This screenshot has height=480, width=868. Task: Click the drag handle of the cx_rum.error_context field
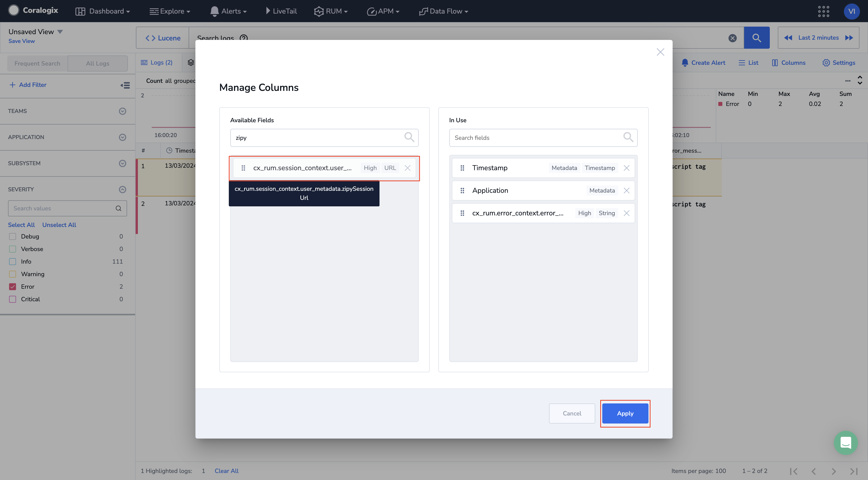[462, 213]
